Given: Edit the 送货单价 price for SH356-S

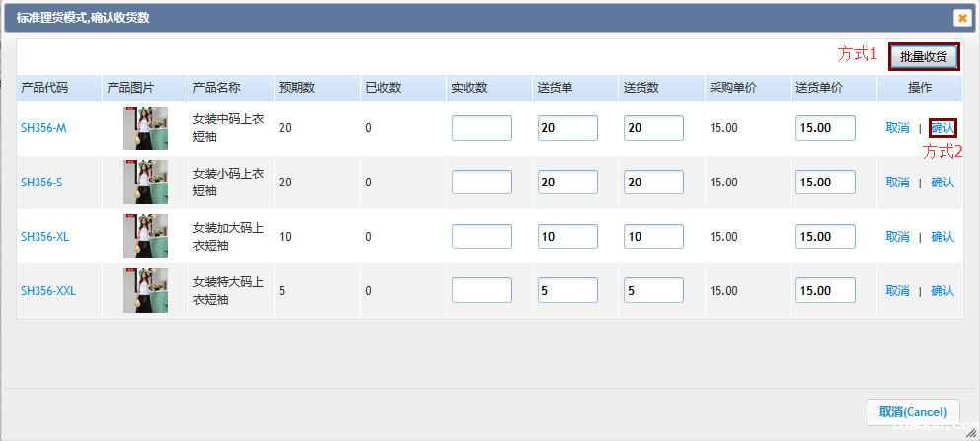Looking at the screenshot, I should 826,183.
